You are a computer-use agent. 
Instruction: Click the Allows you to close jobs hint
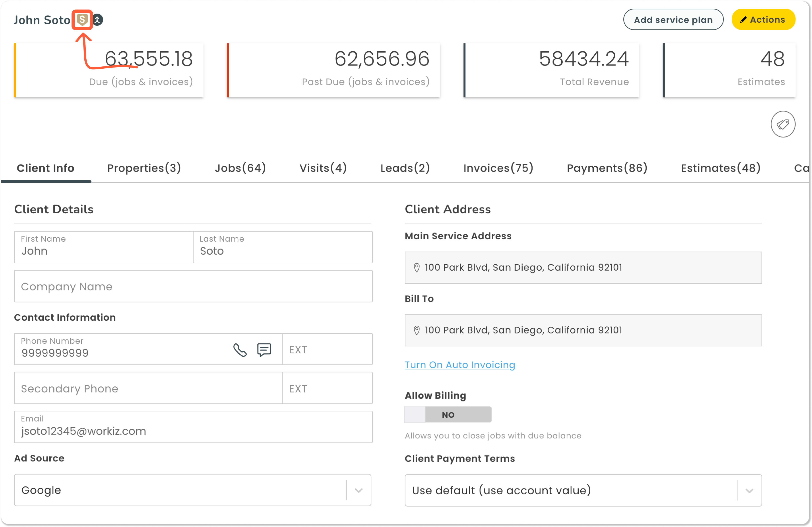point(493,436)
